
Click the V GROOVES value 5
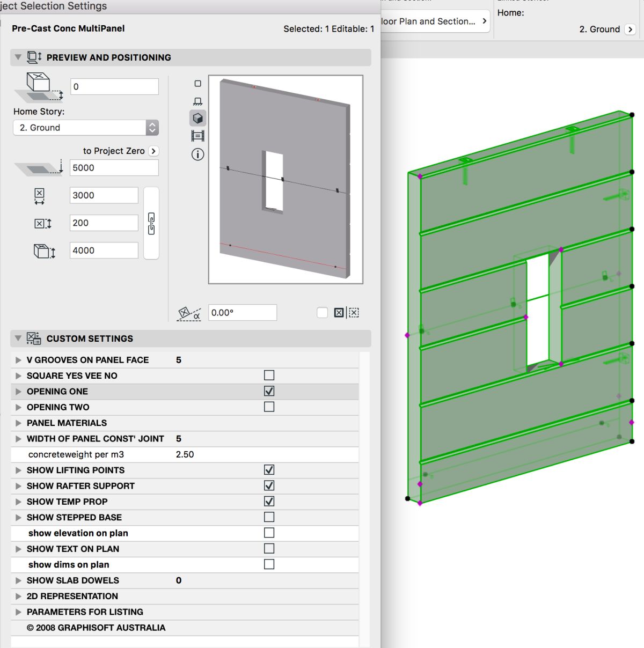point(179,360)
